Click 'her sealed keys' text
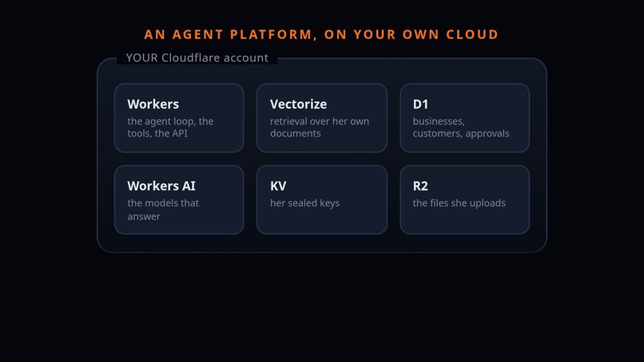This screenshot has width=644, height=362. 304,203
